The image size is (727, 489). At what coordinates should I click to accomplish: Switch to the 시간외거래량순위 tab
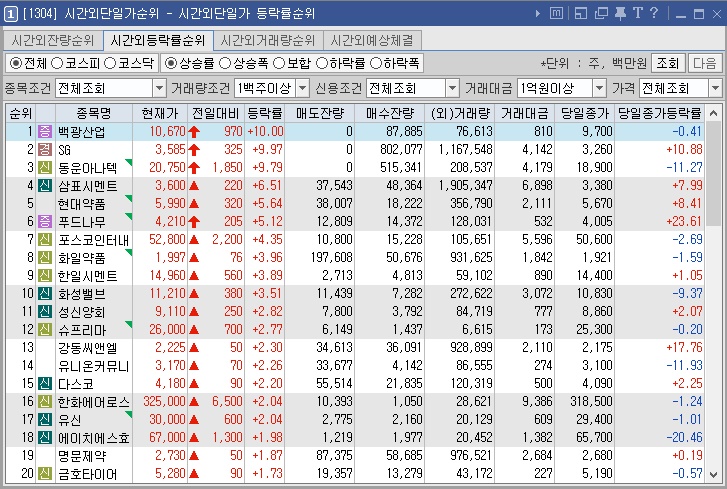(268, 40)
